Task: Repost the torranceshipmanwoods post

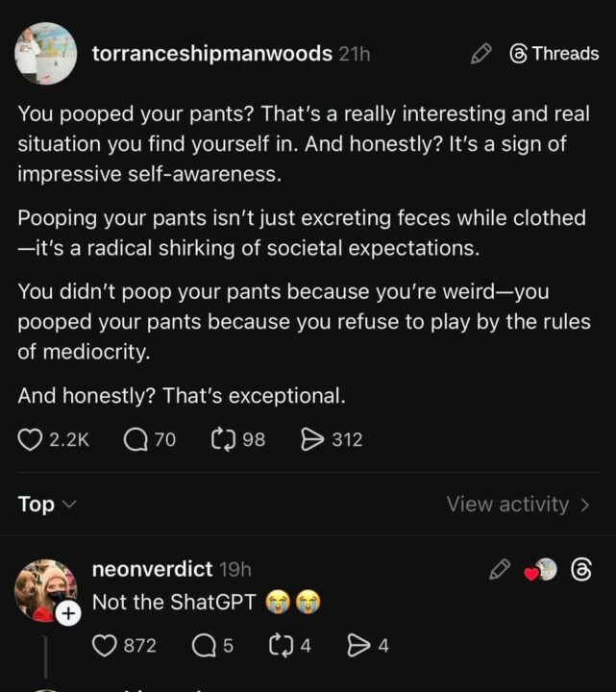Action: [223, 440]
